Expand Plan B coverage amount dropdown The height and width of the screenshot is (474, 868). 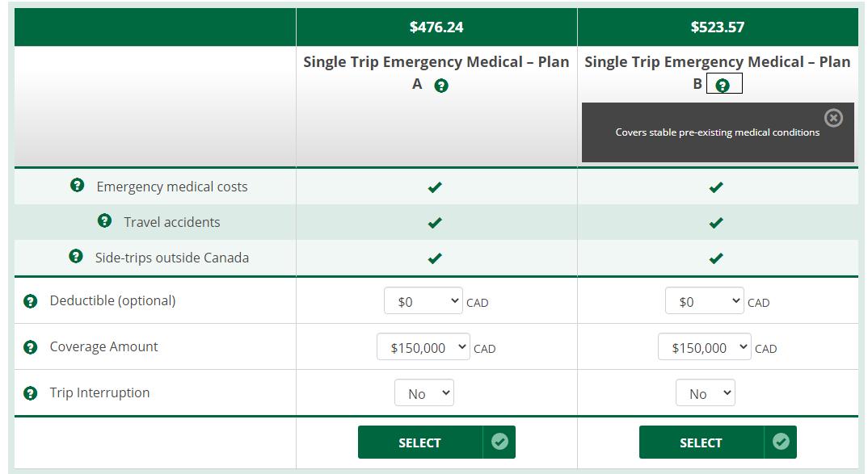[704, 347]
